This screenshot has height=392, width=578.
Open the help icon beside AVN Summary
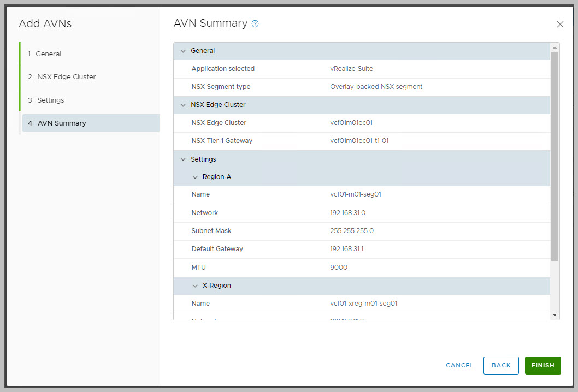(x=255, y=24)
